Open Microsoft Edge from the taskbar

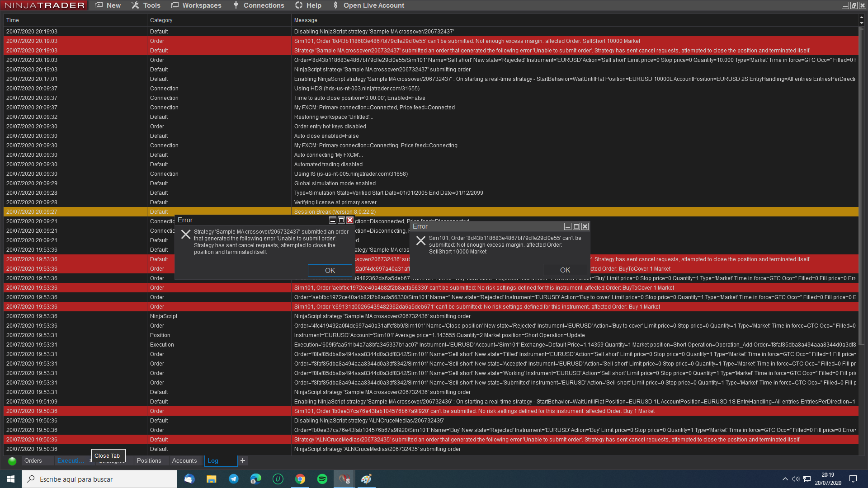256,479
